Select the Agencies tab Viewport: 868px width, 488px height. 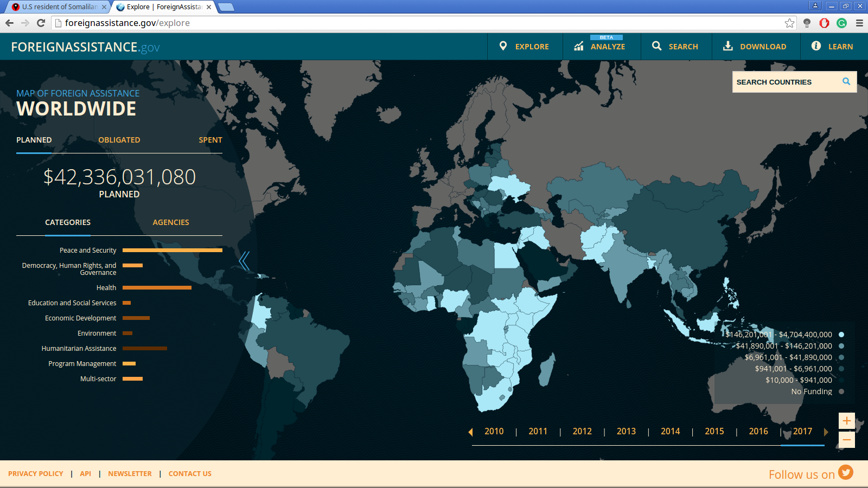(x=171, y=222)
